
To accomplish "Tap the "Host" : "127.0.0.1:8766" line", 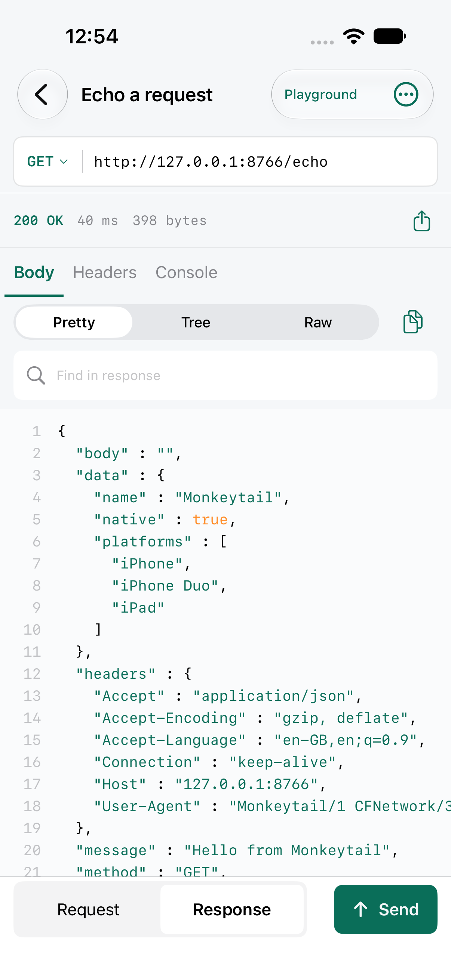I will [x=210, y=785].
